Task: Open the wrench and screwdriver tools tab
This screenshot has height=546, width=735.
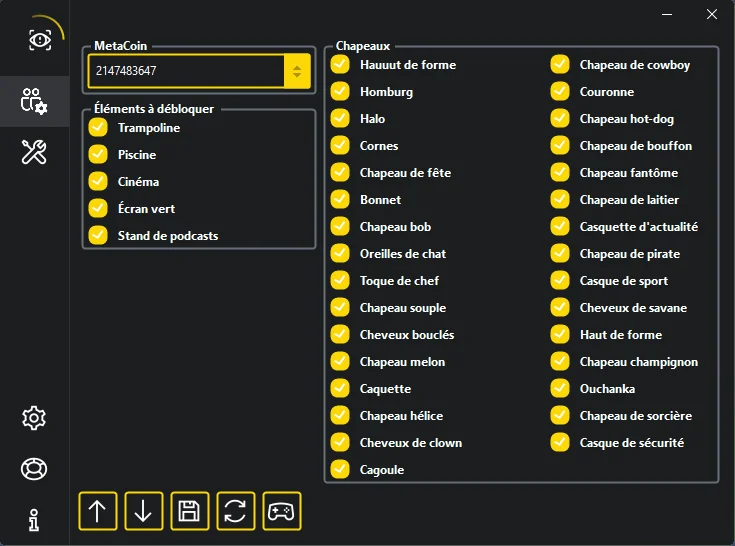Action: tap(34, 152)
